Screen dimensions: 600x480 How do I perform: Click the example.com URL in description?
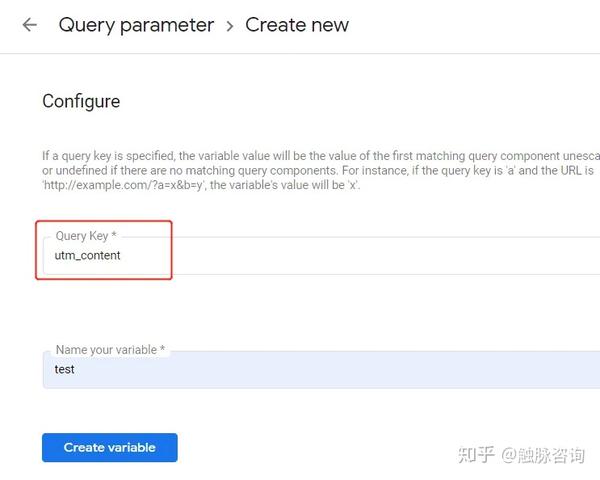click(x=124, y=185)
